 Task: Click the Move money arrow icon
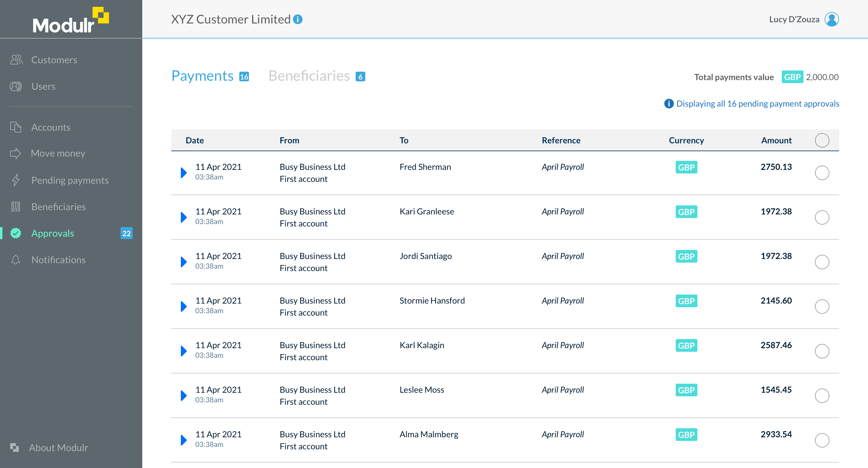tap(15, 153)
